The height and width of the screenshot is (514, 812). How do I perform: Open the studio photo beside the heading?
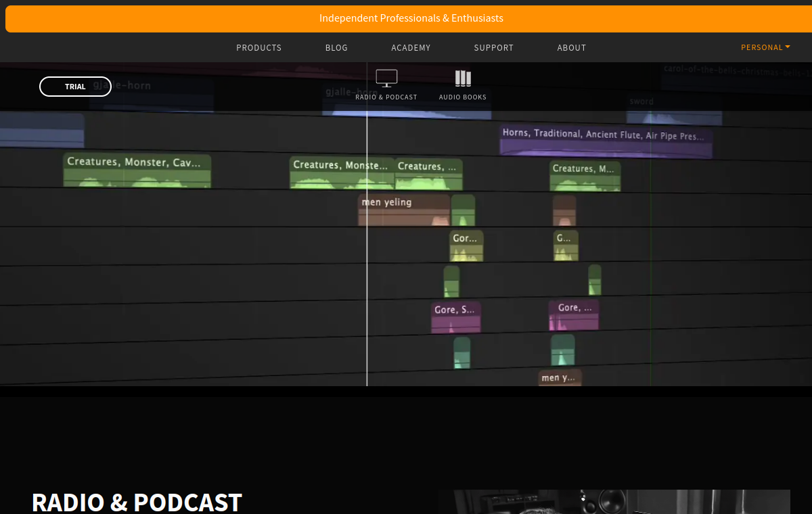pyautogui.click(x=614, y=502)
